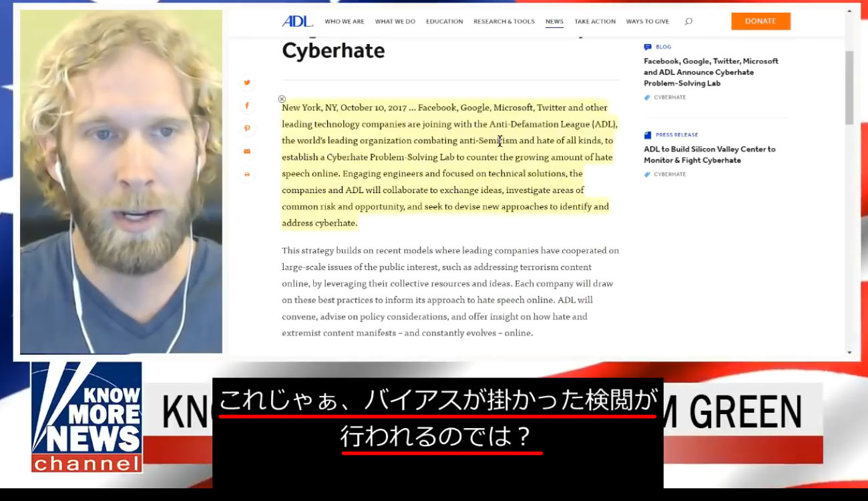Click the Know More News channel logo
Image resolution: width=868 pixels, height=501 pixels.
[x=86, y=417]
